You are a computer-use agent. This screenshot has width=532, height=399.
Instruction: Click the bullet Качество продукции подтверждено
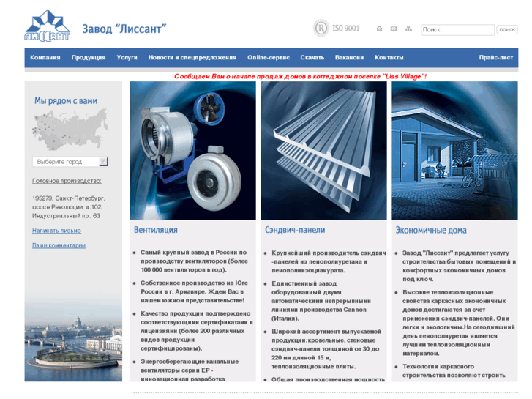click(x=196, y=331)
